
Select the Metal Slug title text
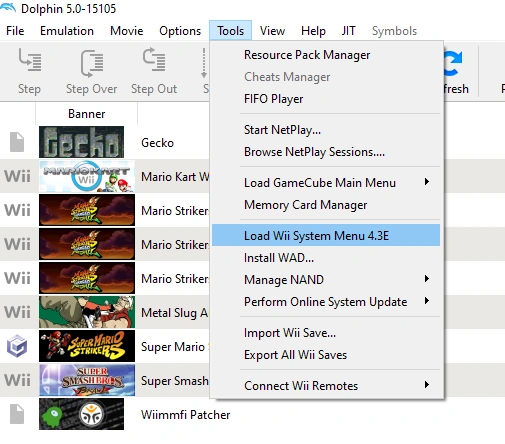pyautogui.click(x=175, y=313)
